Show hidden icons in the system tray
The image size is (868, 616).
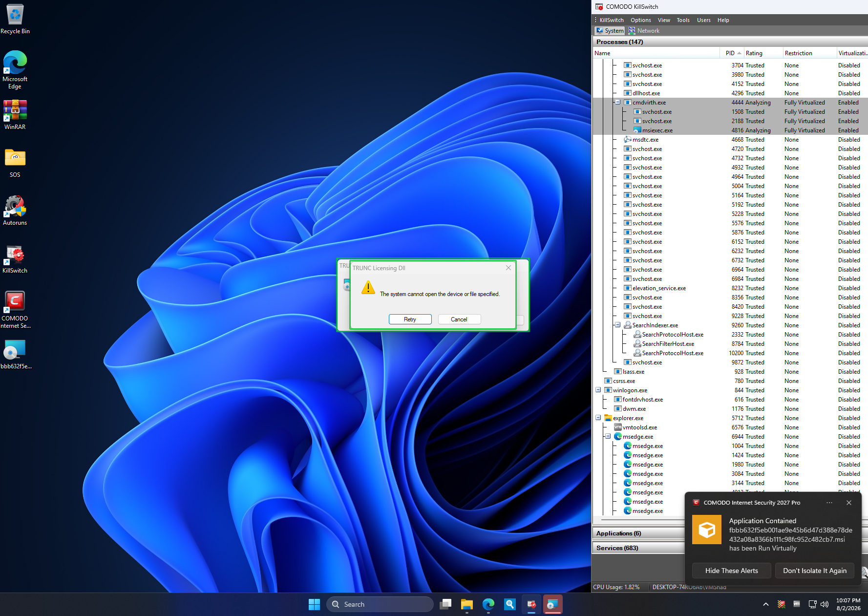765,604
